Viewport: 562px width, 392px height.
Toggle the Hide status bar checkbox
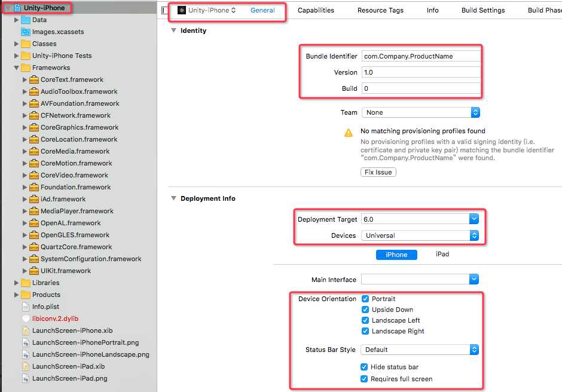coord(364,367)
